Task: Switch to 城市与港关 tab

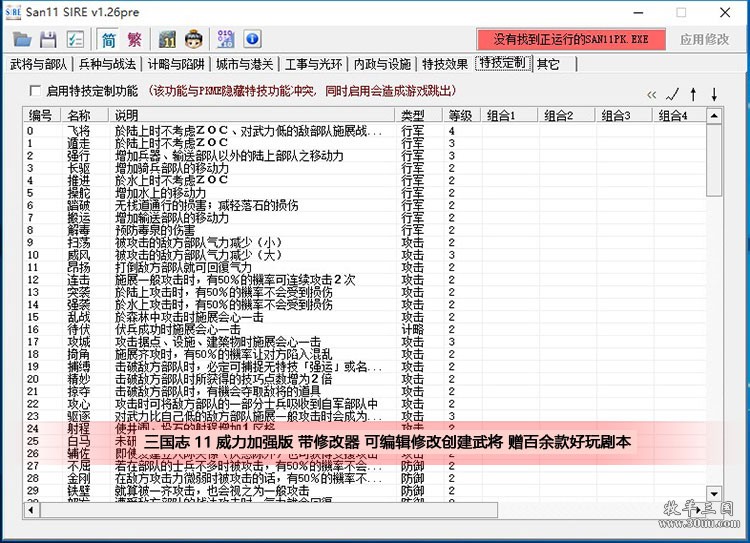Action: (x=244, y=64)
